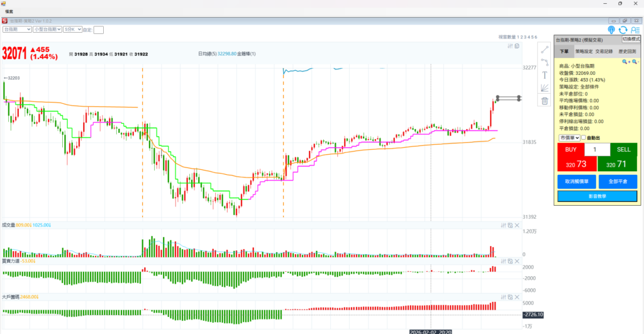644x334 pixels.
Task: Select the polyline drawing tool
Action: pos(545,62)
